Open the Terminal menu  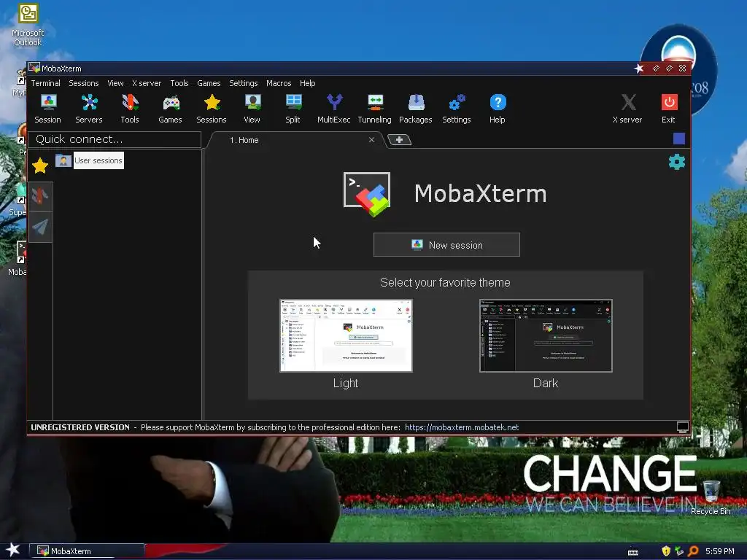pyautogui.click(x=46, y=83)
